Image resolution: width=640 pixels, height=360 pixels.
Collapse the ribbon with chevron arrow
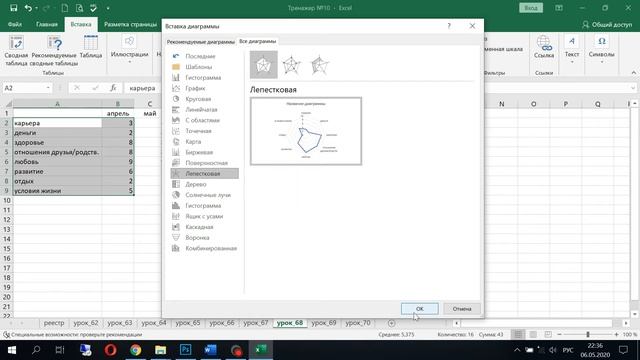pos(633,73)
